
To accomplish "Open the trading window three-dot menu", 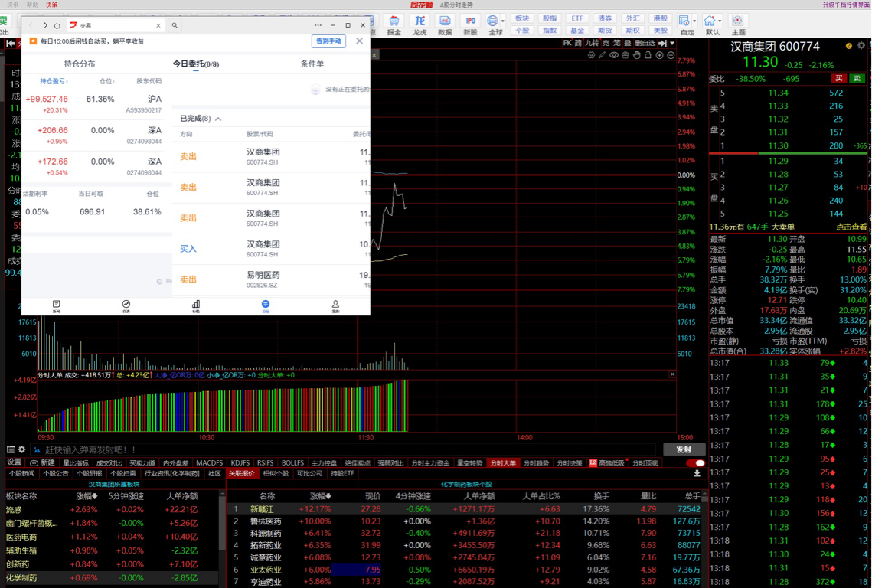I will tap(318, 25).
